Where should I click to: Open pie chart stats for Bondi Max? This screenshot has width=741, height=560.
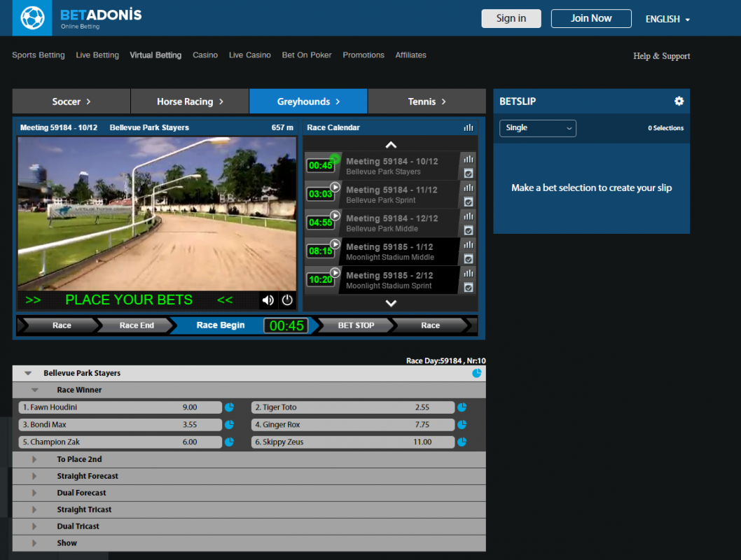(229, 424)
